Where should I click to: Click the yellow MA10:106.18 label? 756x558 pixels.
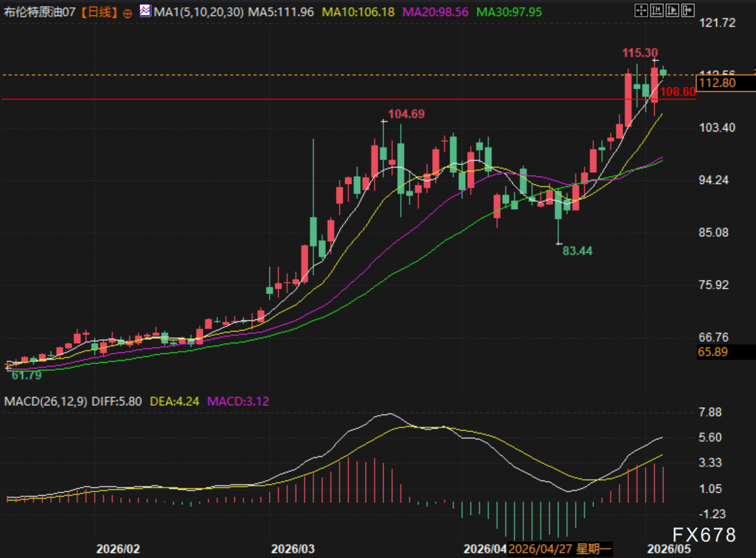358,12
